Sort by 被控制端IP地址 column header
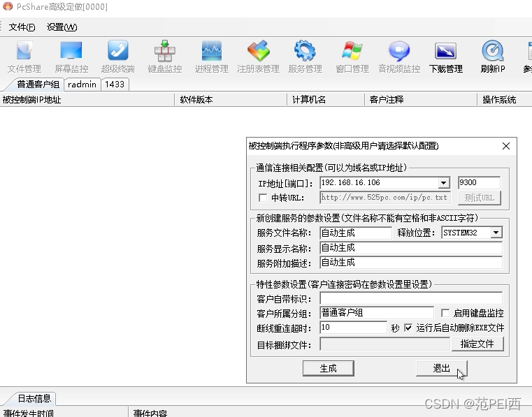The image size is (532, 417). (87, 100)
